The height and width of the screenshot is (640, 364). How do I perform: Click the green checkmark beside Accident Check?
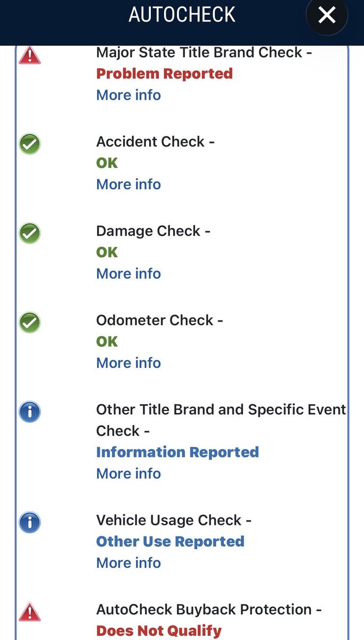point(30,144)
